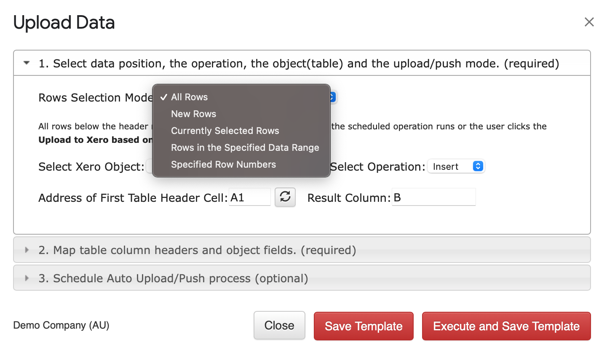This screenshot has width=615, height=364.
Task: Click the section 1 header title text
Action: [299, 64]
